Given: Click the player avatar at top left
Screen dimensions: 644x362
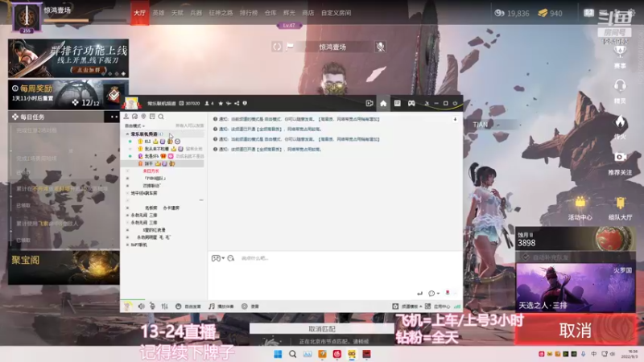Looking at the screenshot, I should tap(27, 17).
